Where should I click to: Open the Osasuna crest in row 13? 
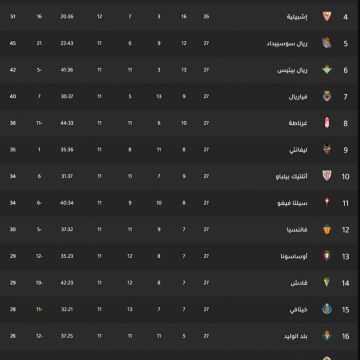coord(327,256)
